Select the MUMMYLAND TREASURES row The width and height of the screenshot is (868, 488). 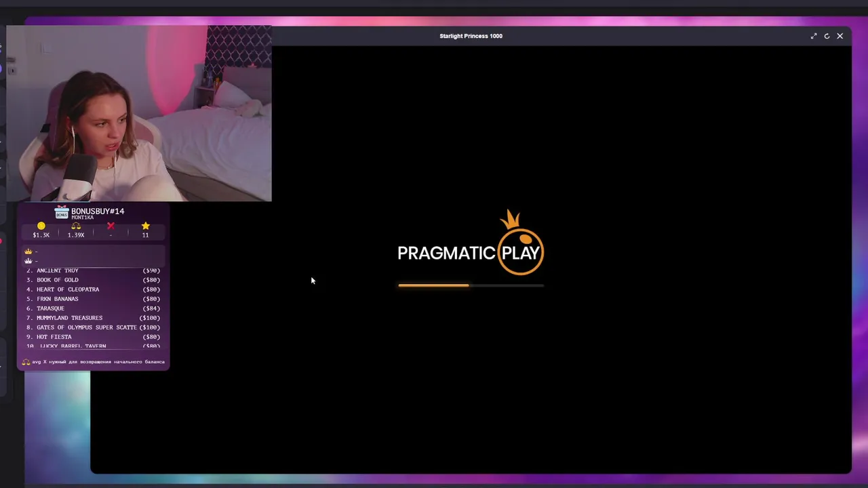tap(93, 318)
